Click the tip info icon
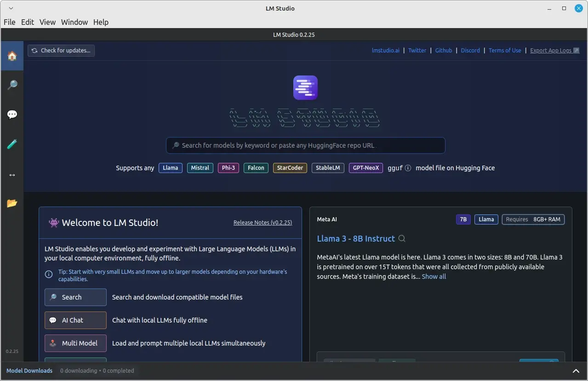 click(49, 274)
